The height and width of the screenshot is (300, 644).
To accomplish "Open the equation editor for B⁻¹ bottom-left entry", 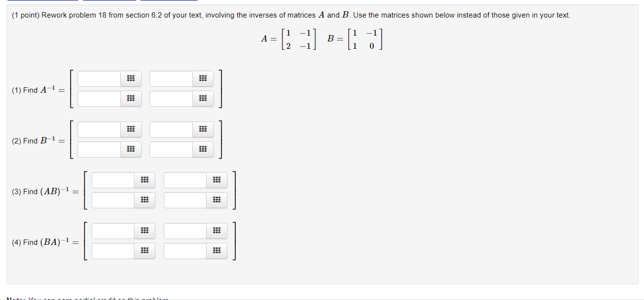I will point(131,149).
